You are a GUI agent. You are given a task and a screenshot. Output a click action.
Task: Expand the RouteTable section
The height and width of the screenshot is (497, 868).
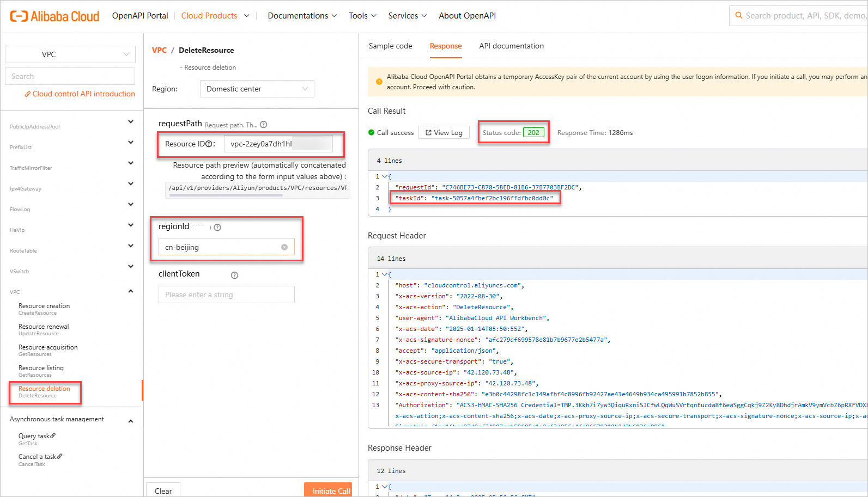point(131,246)
